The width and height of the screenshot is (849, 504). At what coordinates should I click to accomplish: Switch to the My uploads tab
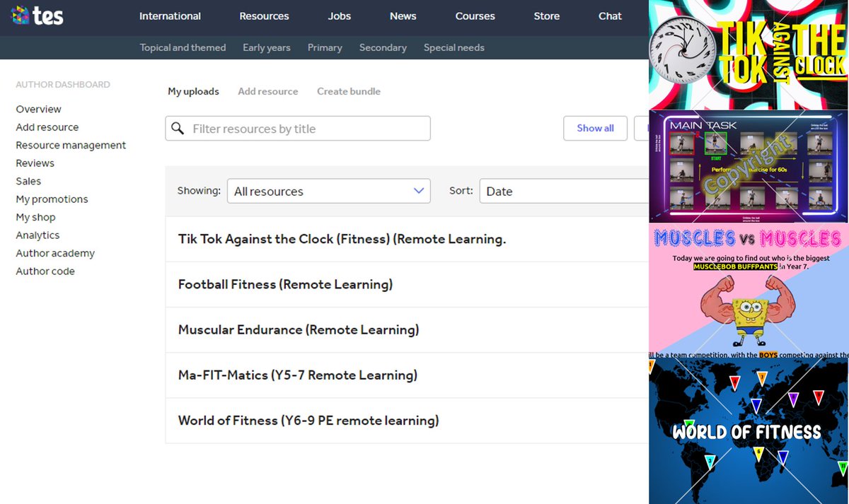pyautogui.click(x=193, y=91)
